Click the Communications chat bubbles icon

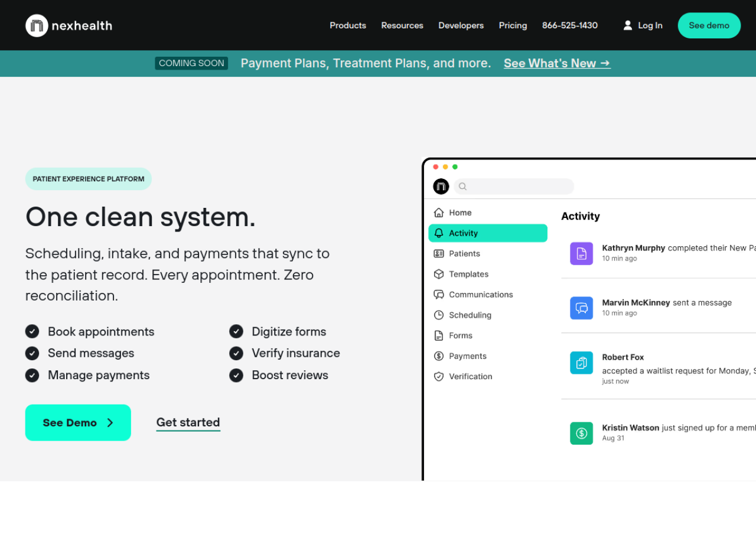pos(439,295)
